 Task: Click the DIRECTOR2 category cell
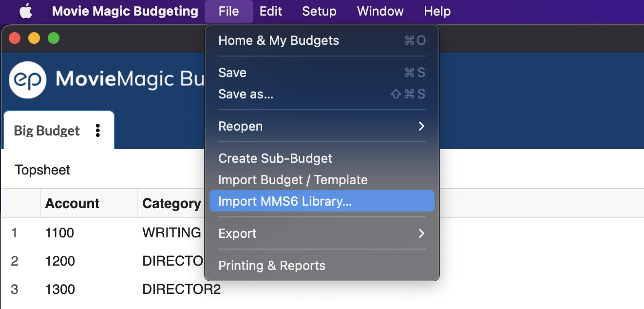(x=181, y=289)
